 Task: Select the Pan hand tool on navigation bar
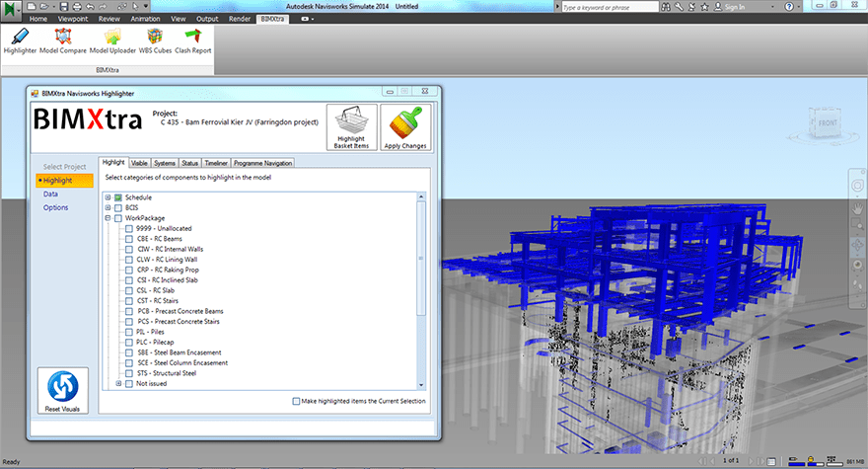pyautogui.click(x=857, y=209)
